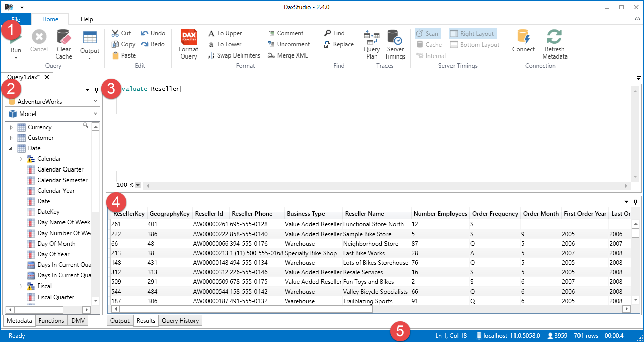Click the search magnifier in metadata tree
Screen dimensions: 644x342
tap(86, 125)
